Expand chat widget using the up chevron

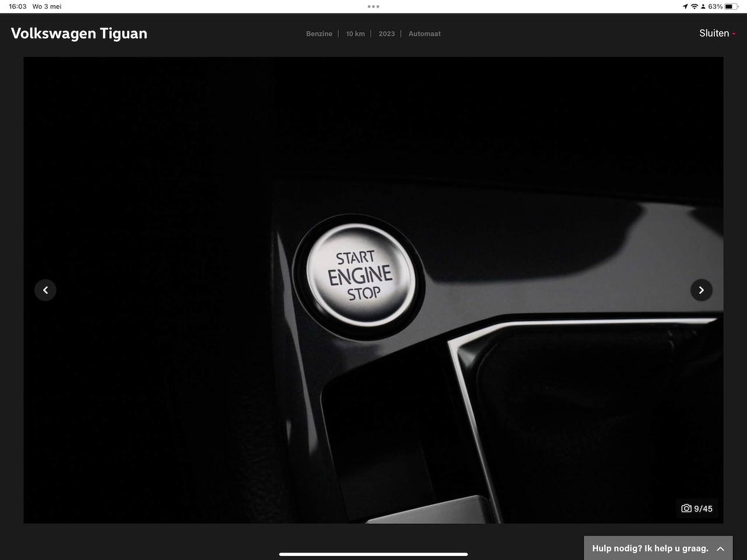pos(721,549)
